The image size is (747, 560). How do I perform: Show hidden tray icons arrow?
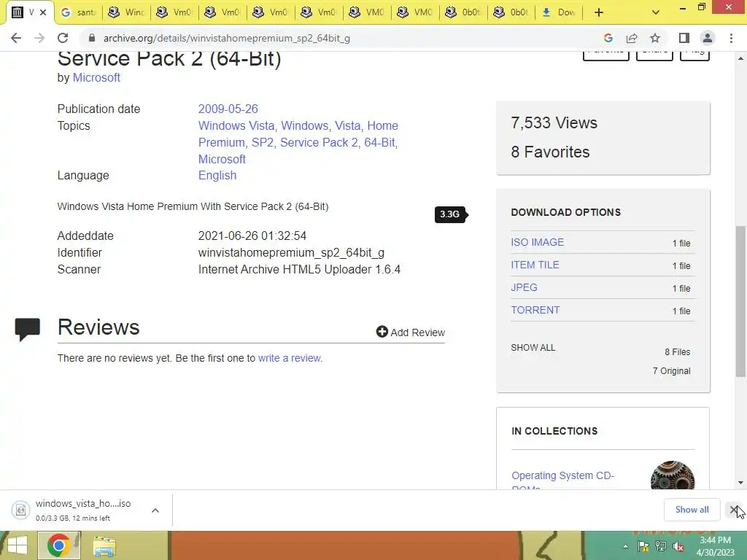coord(625,547)
